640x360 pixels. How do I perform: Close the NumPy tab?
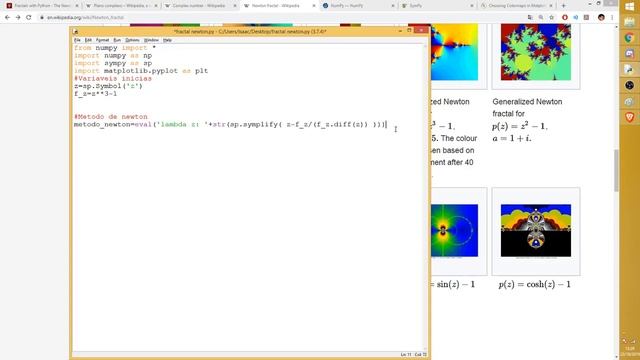[393, 6]
